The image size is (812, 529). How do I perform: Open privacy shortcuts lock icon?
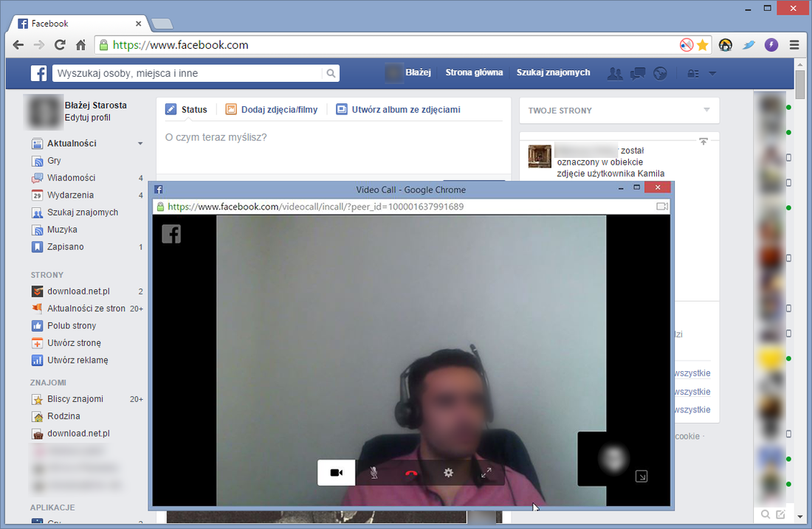coord(693,74)
